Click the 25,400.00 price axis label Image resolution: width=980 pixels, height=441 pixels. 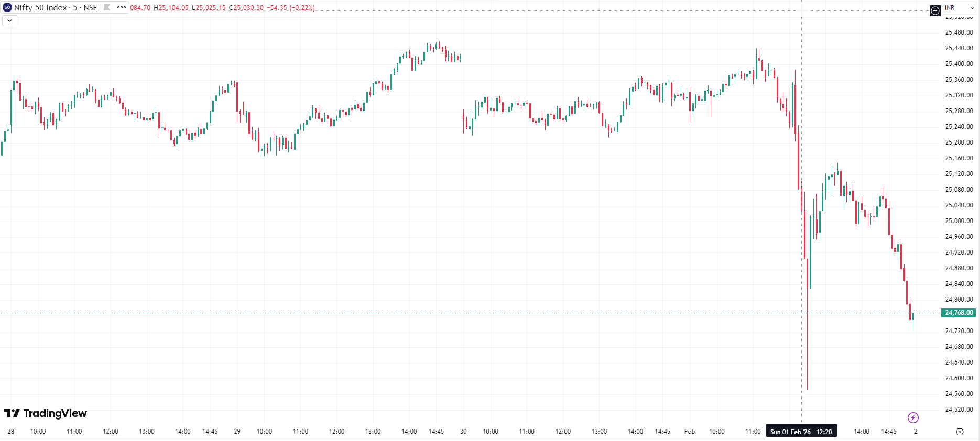click(x=959, y=64)
